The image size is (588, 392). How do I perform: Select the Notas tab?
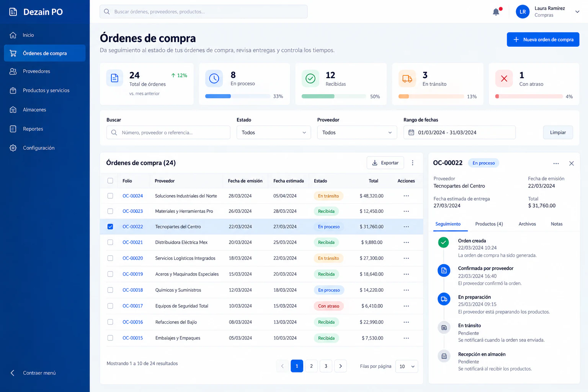pyautogui.click(x=557, y=224)
